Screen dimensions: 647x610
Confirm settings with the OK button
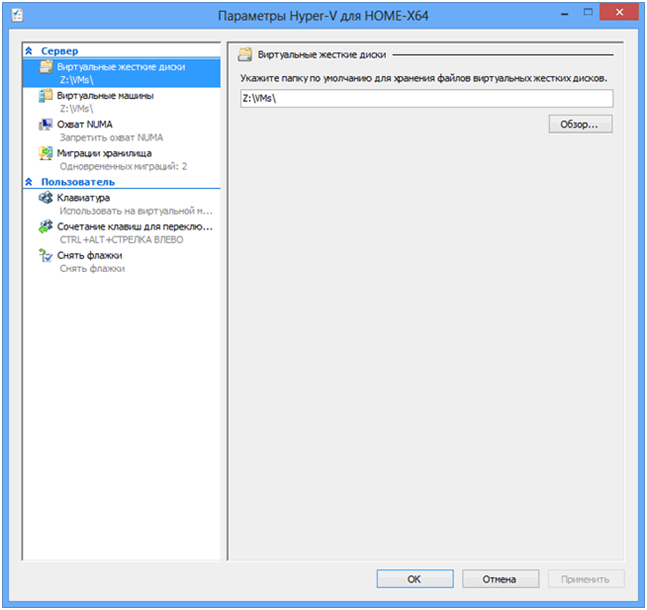(414, 579)
